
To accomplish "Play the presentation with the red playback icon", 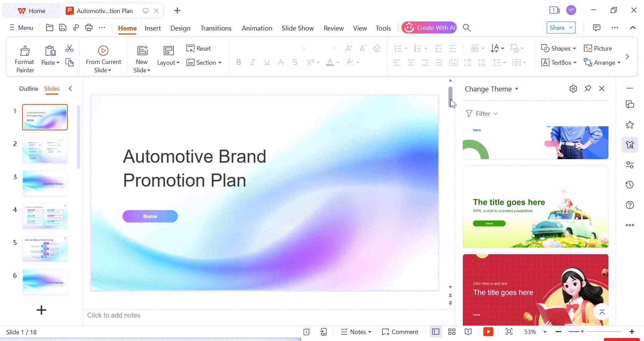I will pyautogui.click(x=488, y=332).
